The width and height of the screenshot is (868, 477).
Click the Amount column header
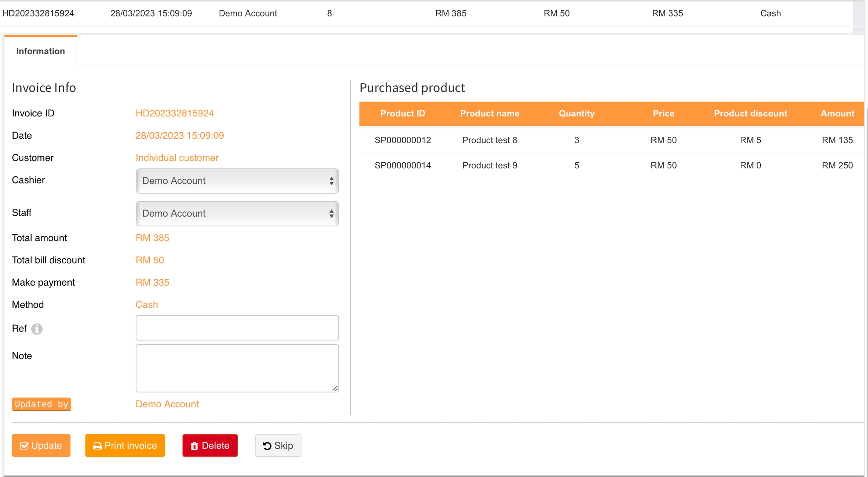click(837, 113)
